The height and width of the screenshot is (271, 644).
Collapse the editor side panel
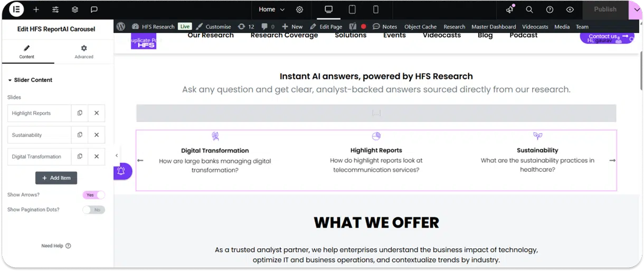point(117,156)
